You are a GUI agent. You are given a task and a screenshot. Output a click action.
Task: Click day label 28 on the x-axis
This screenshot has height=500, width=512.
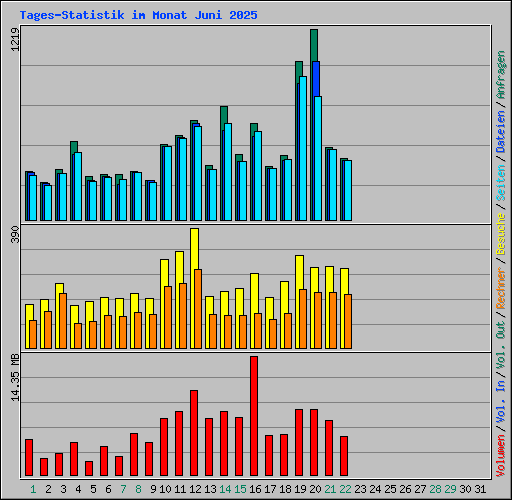click(x=435, y=489)
